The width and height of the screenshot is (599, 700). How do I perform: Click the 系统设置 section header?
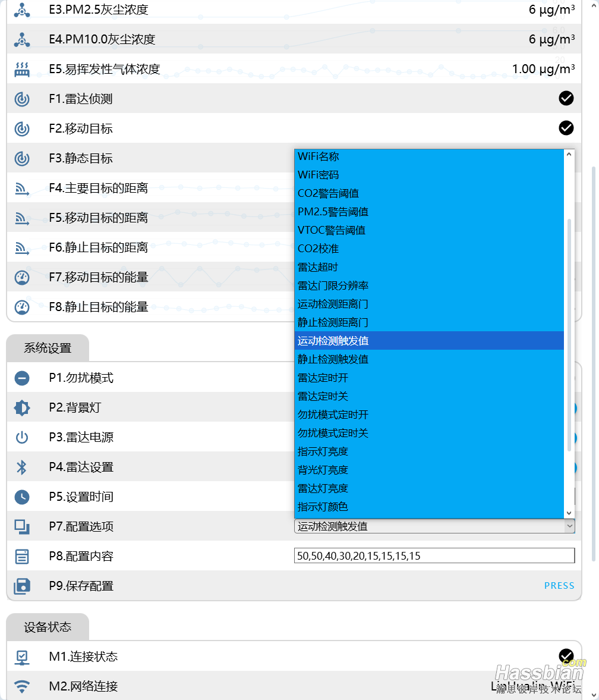pyautogui.click(x=48, y=348)
